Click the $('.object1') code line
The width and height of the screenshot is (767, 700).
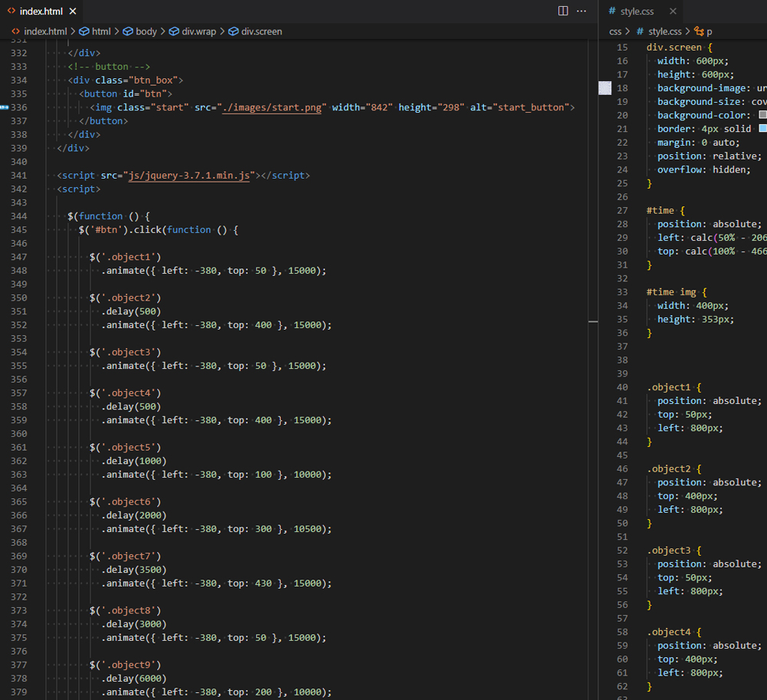point(125,257)
